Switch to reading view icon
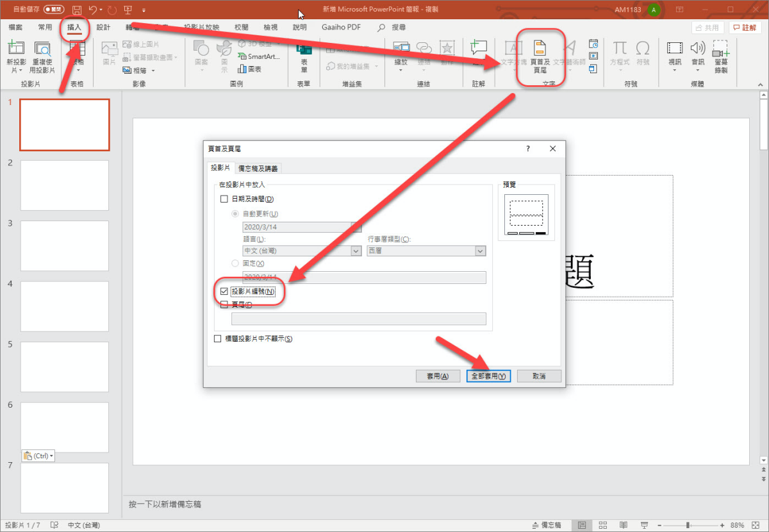The image size is (769, 532). 624,525
